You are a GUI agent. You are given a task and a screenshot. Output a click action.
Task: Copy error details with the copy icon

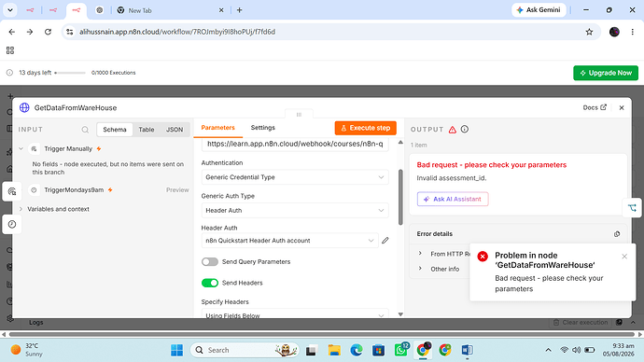617,234
